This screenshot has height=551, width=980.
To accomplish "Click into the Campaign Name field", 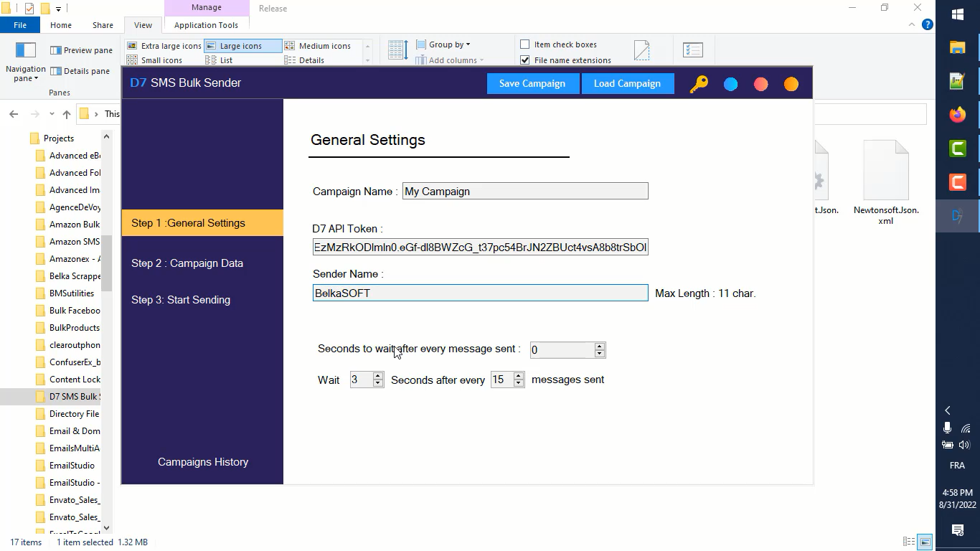I will tap(525, 191).
